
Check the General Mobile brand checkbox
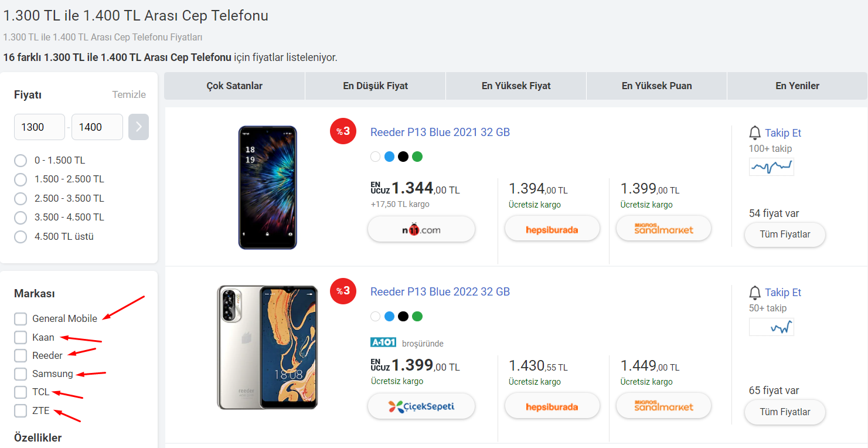pos(21,318)
